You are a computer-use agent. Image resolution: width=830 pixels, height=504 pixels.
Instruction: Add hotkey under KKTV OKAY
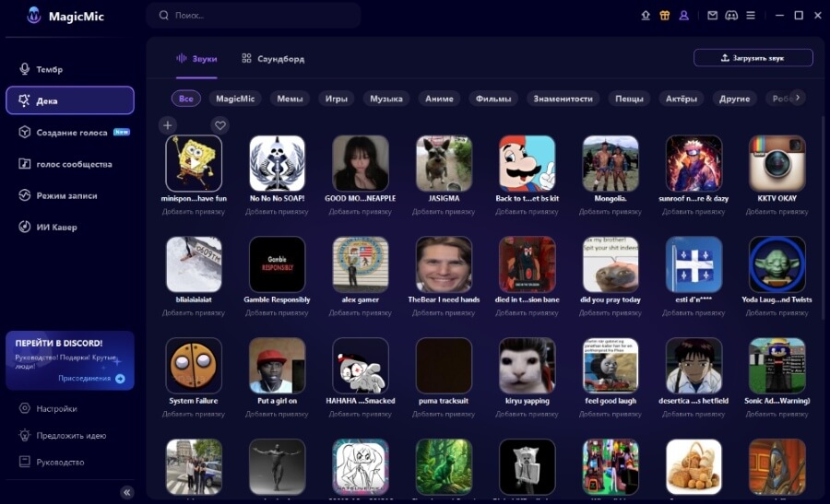pos(777,212)
